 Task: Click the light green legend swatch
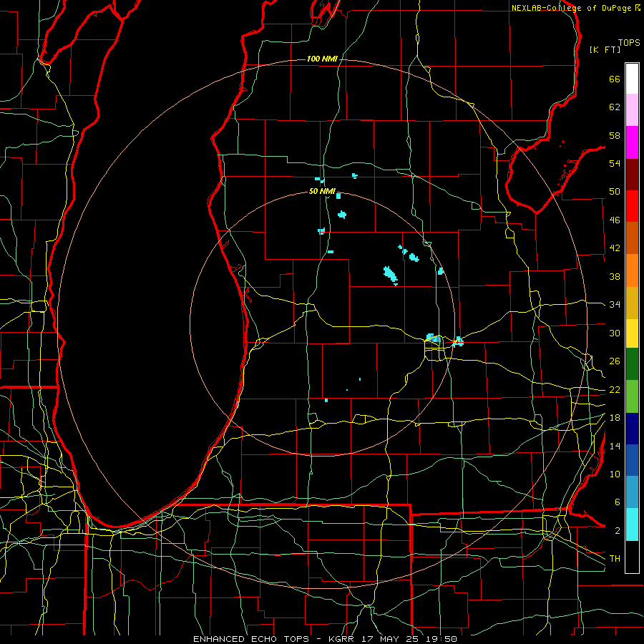click(632, 396)
